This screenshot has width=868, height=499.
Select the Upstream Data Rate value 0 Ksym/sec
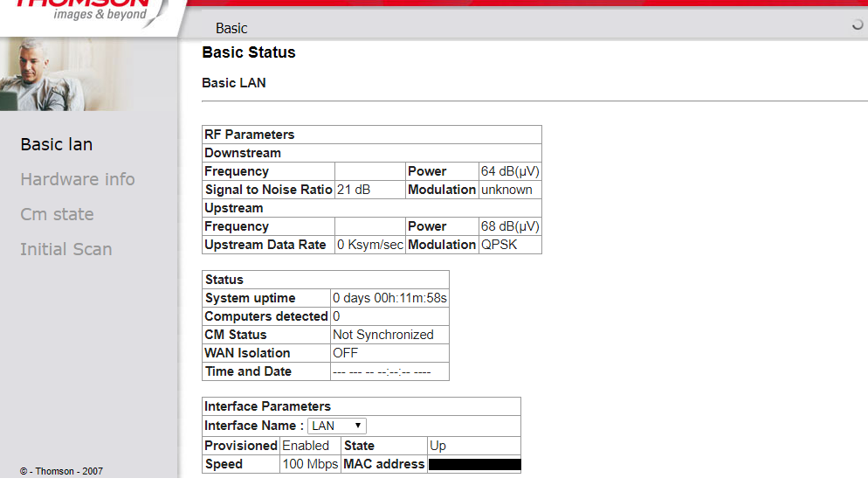[x=369, y=245]
